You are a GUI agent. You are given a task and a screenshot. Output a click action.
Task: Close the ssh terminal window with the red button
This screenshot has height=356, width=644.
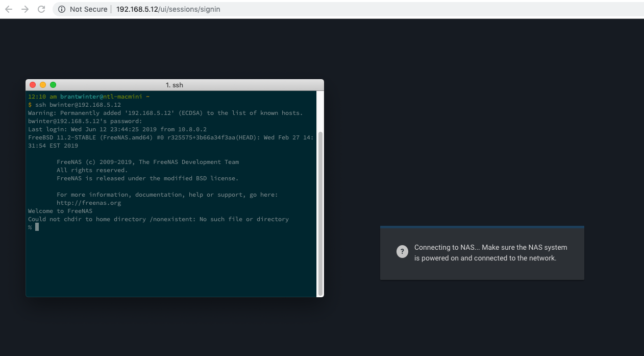(33, 85)
